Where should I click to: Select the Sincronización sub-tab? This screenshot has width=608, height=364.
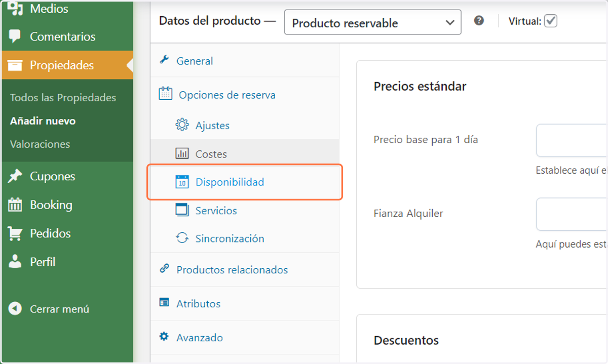click(245, 238)
